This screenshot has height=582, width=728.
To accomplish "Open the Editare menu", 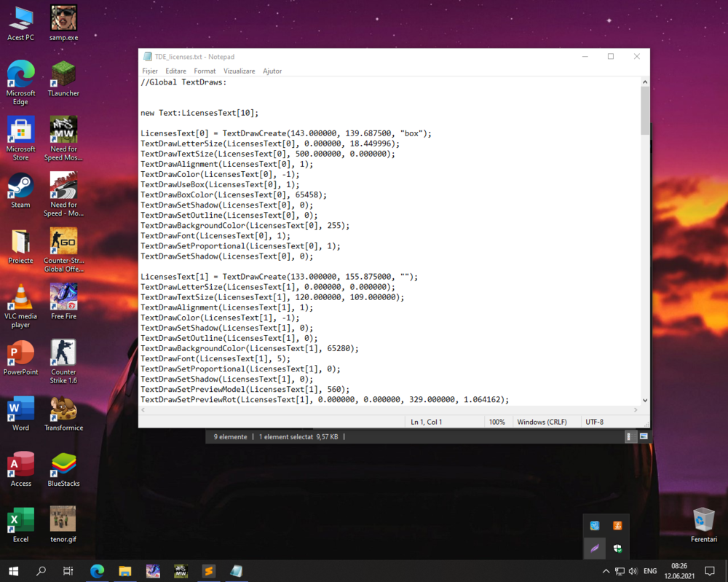I will click(x=175, y=71).
